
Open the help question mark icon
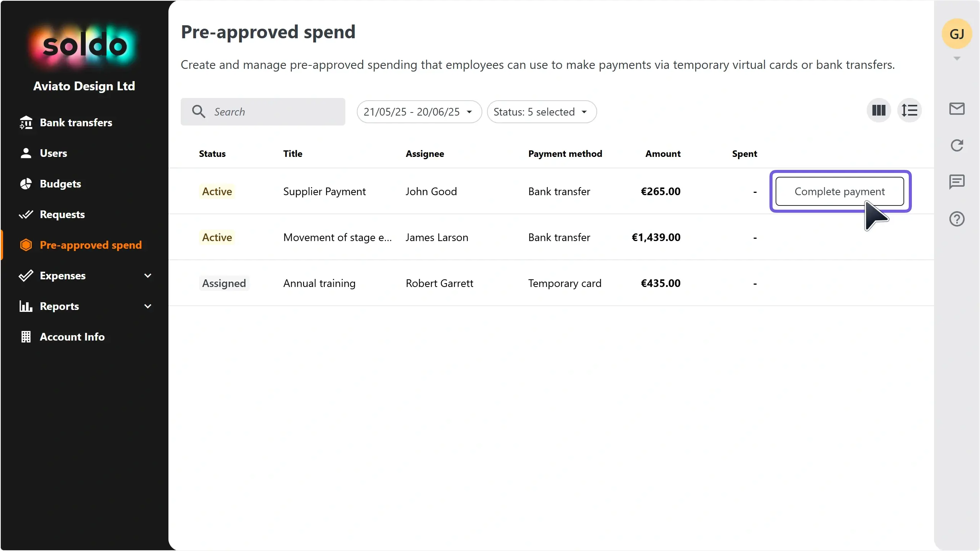tap(957, 219)
